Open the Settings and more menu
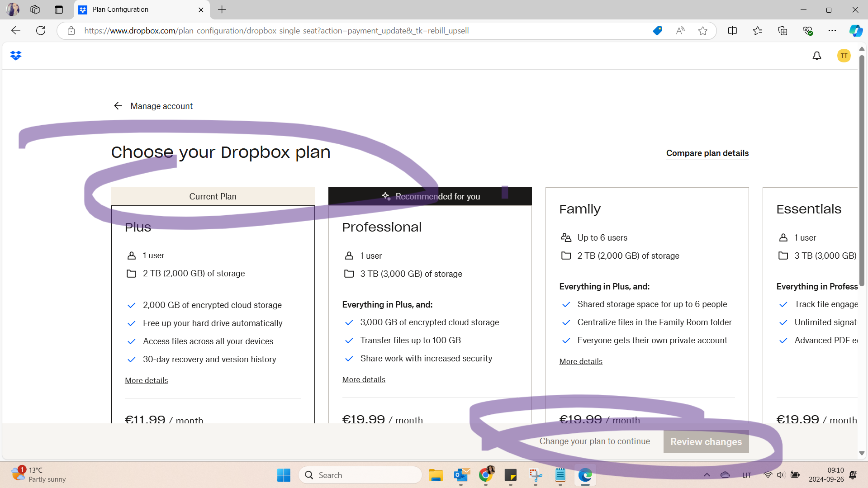The width and height of the screenshot is (868, 488). pyautogui.click(x=832, y=30)
